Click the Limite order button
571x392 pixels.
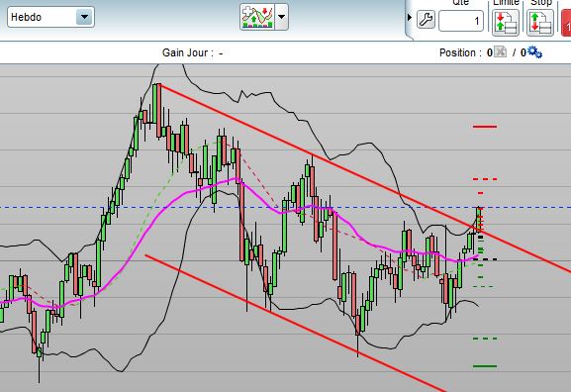point(506,23)
